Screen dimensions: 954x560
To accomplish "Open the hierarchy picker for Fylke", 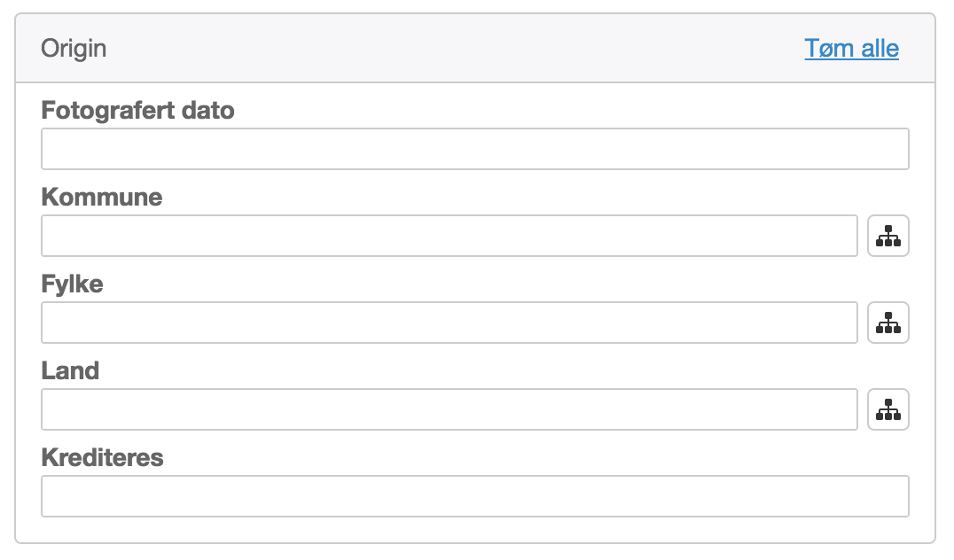I will 888,323.
